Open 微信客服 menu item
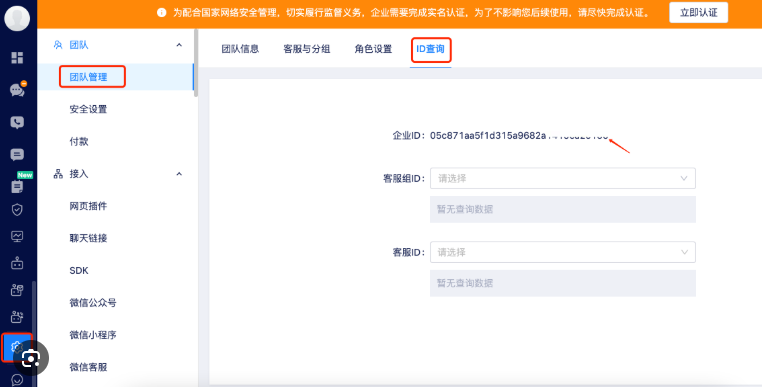 (88, 367)
